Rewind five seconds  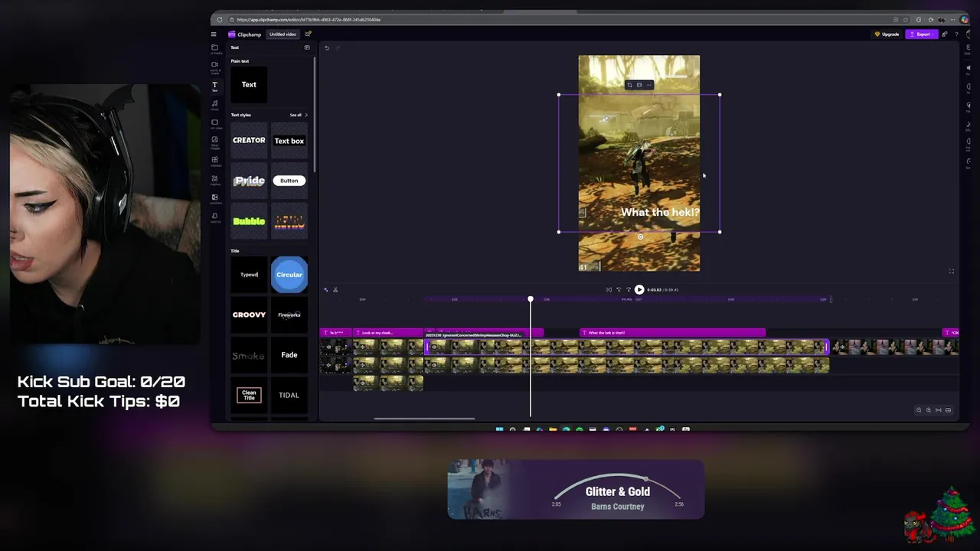pos(619,290)
